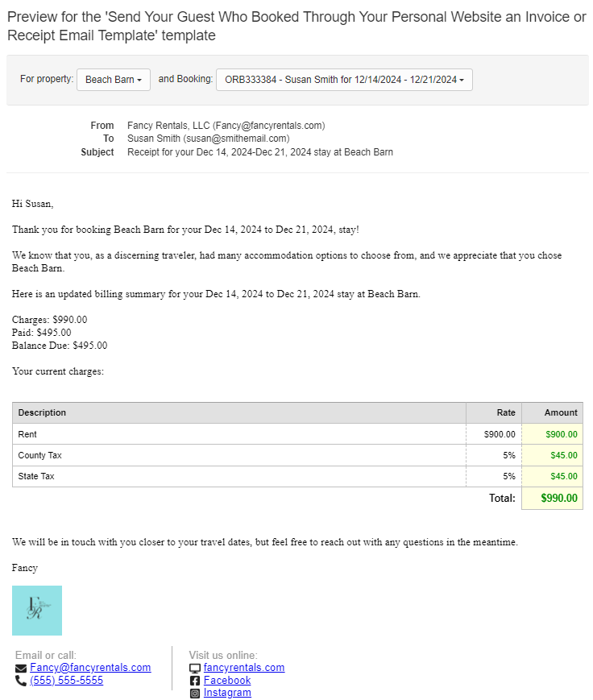Click the Facebook logo icon
Screen dimensions: 593x700
click(195, 681)
